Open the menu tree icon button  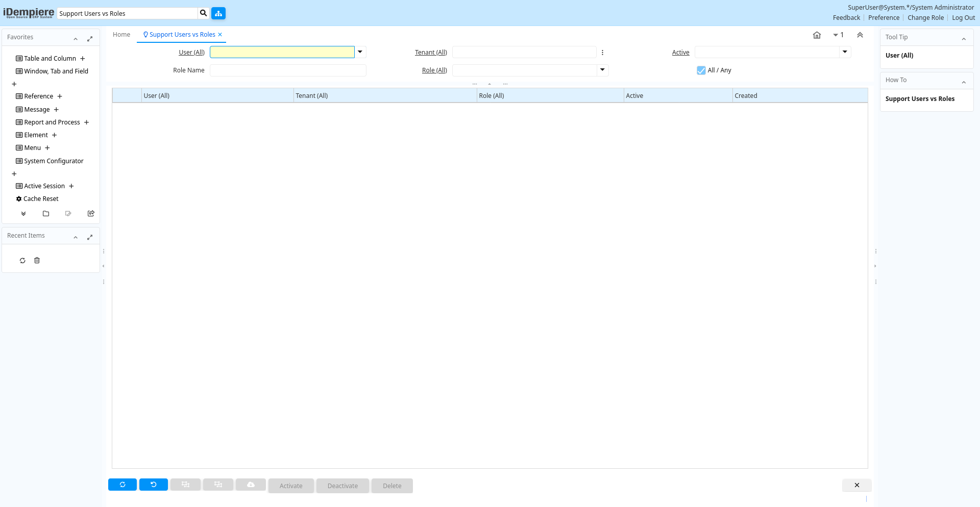click(218, 13)
